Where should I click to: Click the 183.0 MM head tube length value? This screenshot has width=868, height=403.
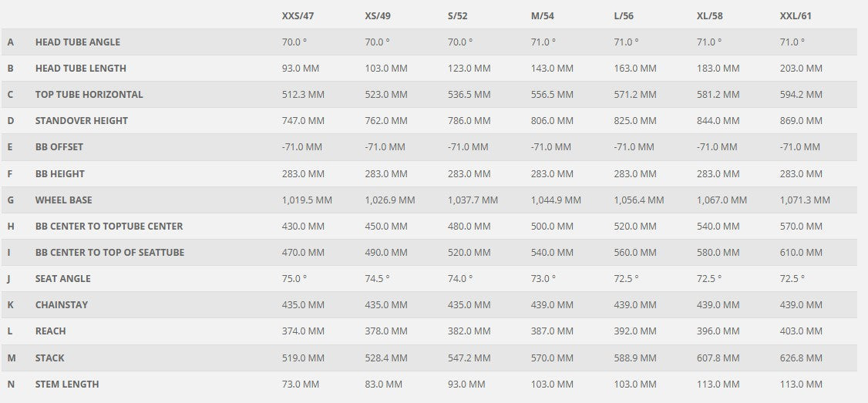[x=718, y=69]
